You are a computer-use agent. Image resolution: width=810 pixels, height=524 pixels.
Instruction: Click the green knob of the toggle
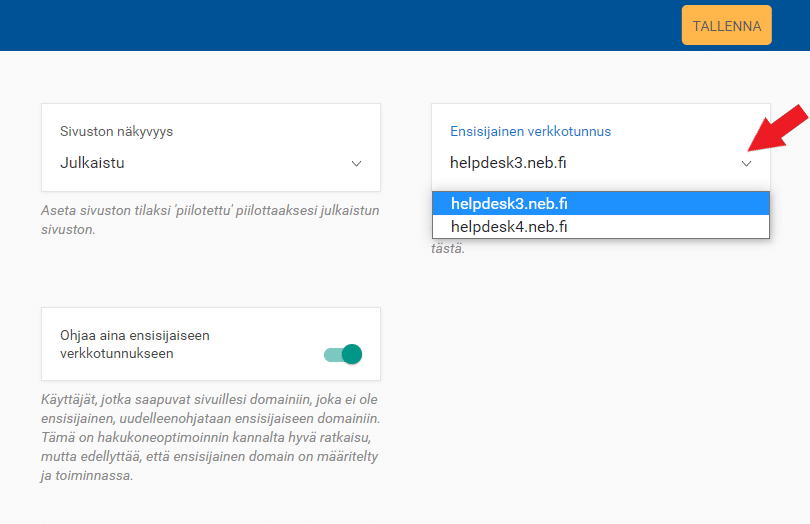[352, 354]
